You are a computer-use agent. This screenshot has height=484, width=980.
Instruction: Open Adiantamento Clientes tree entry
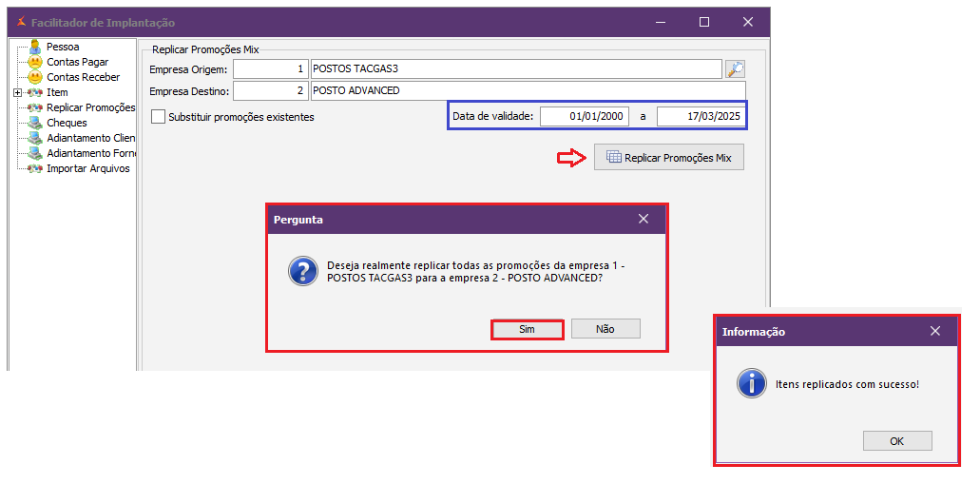tap(90, 138)
